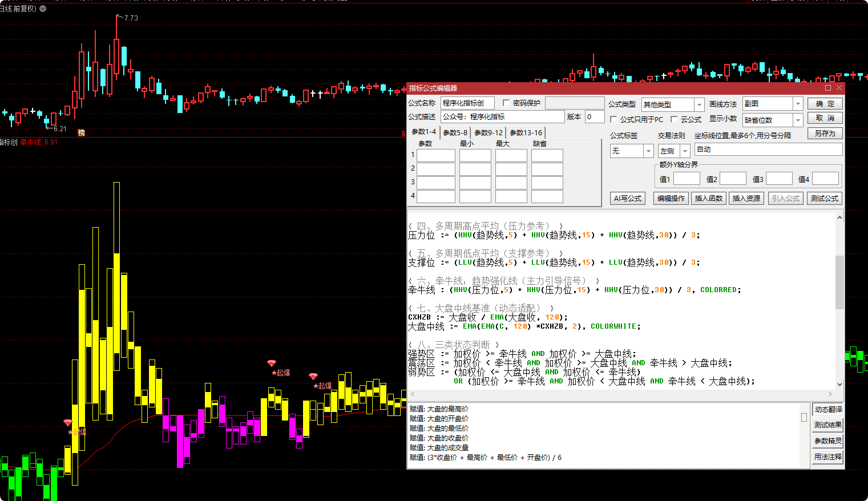
Task: Click the rightmost diamond 起爆 signal icon
Action: coord(313,377)
